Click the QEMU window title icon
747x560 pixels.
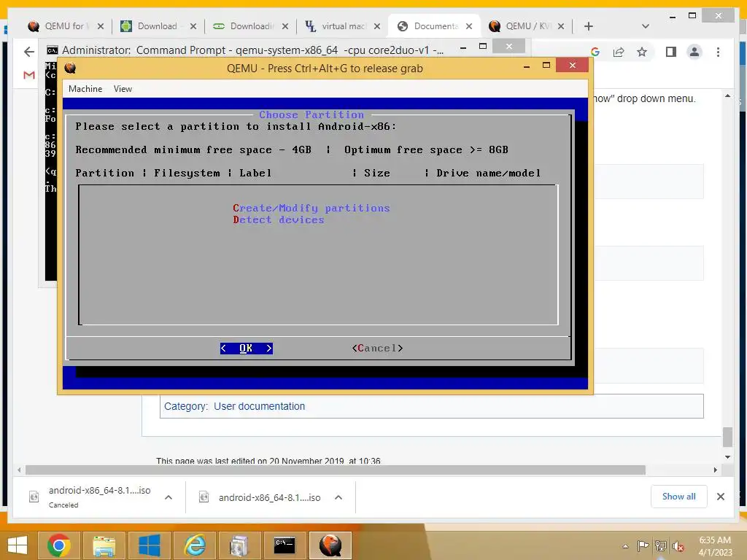click(x=70, y=68)
